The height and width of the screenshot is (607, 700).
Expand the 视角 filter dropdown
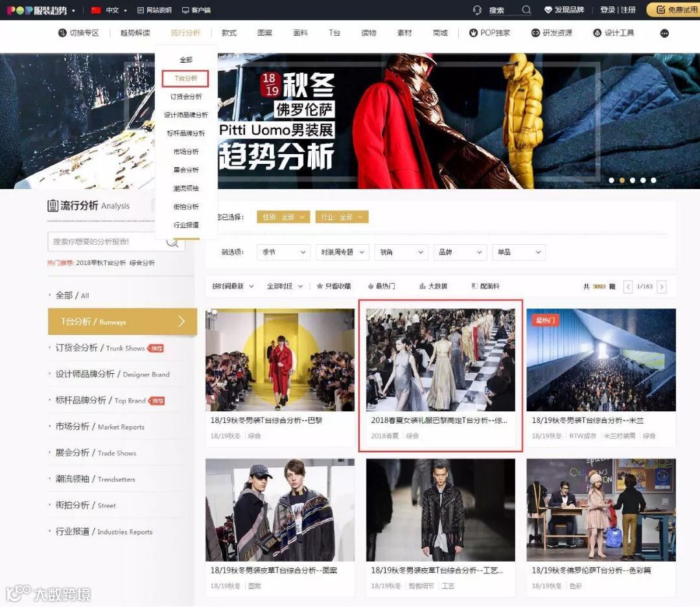(401, 252)
